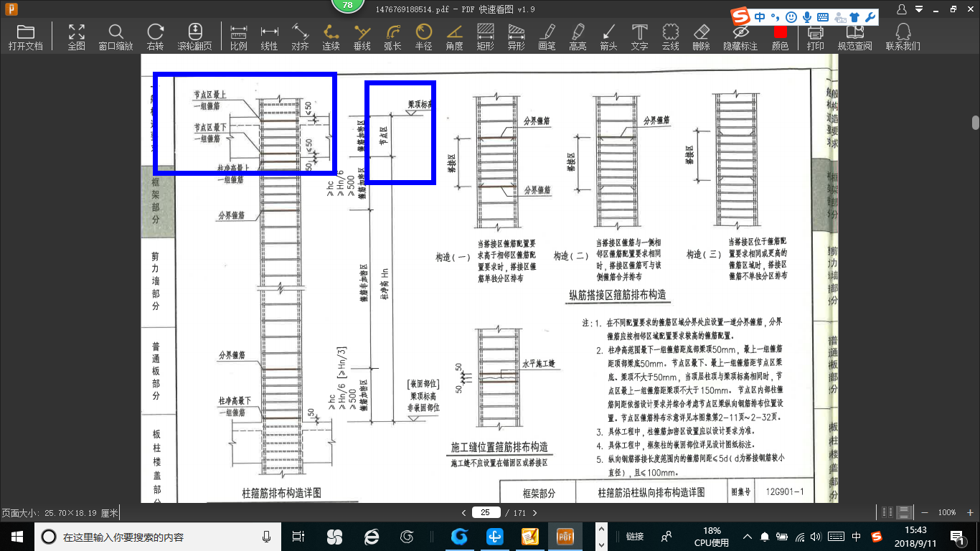
Task: Click the user account icon in title bar
Action: click(903, 9)
